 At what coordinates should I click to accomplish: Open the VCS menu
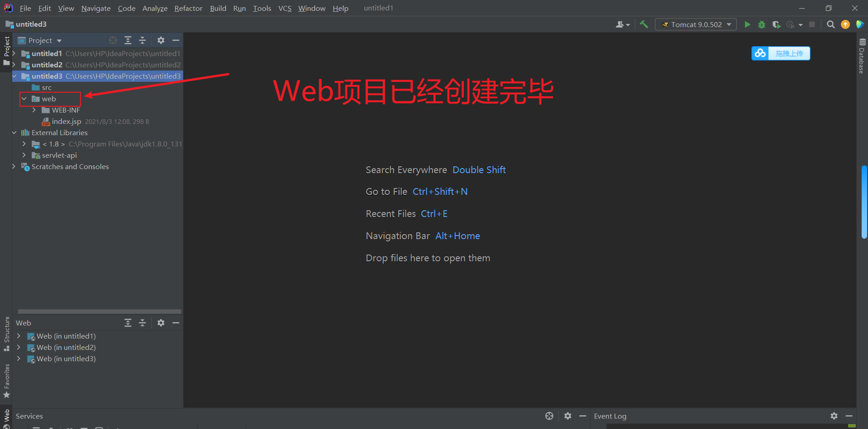tap(285, 8)
